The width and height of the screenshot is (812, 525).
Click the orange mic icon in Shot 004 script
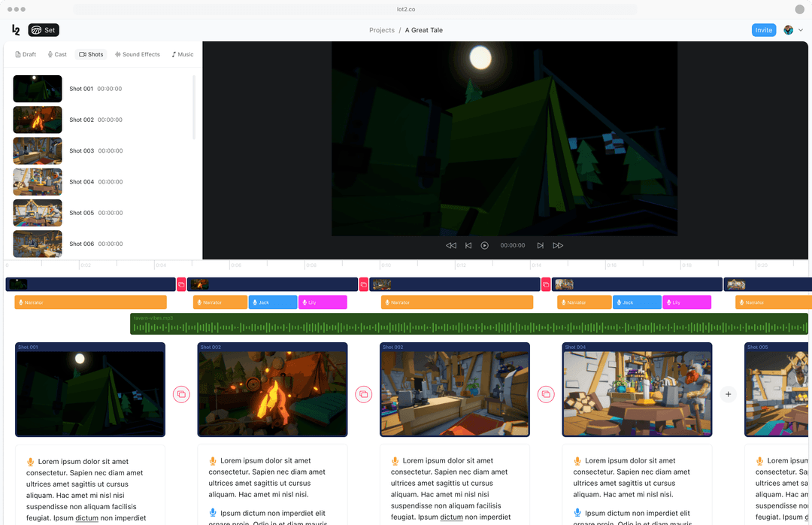coord(577,460)
